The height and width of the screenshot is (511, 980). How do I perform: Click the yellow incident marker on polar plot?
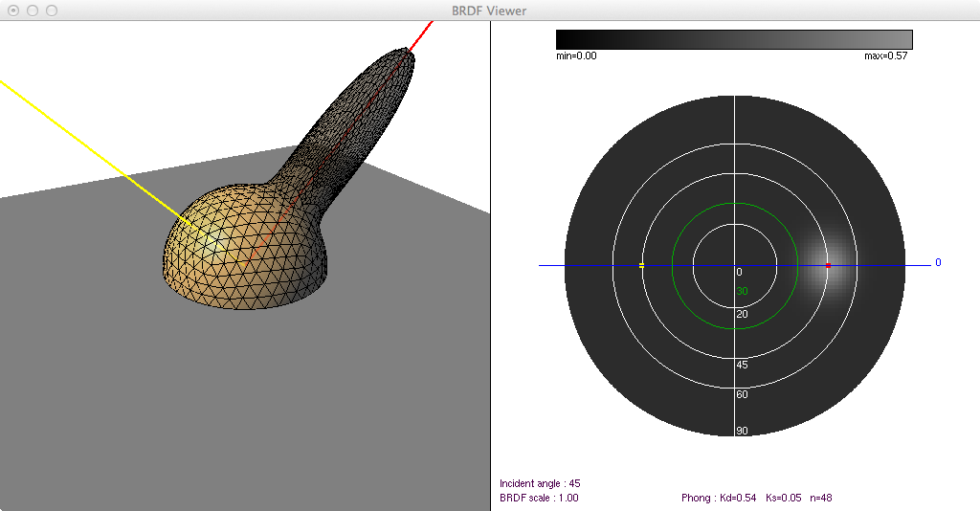tap(641, 265)
